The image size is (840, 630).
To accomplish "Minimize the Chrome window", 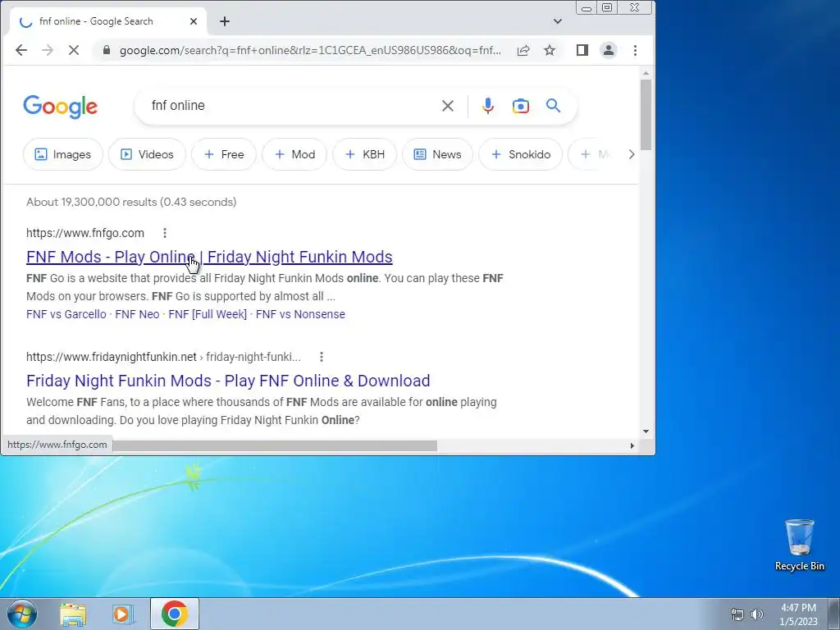I will 587,7.
